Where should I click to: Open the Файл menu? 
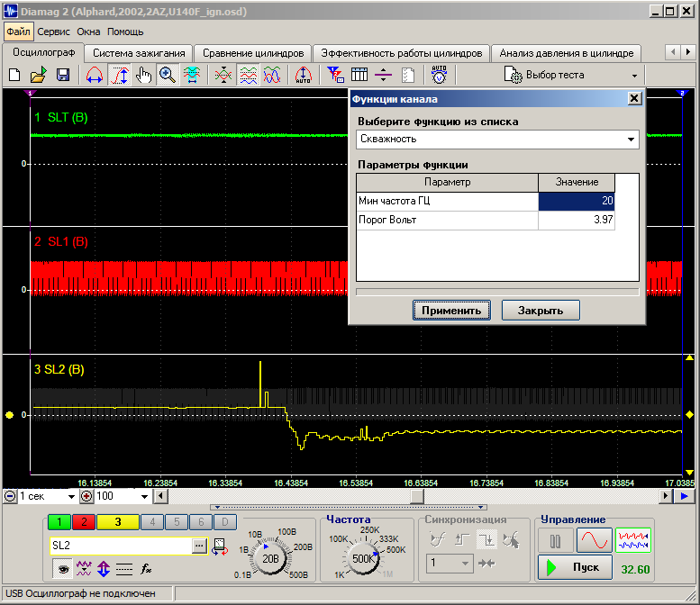click(x=18, y=32)
